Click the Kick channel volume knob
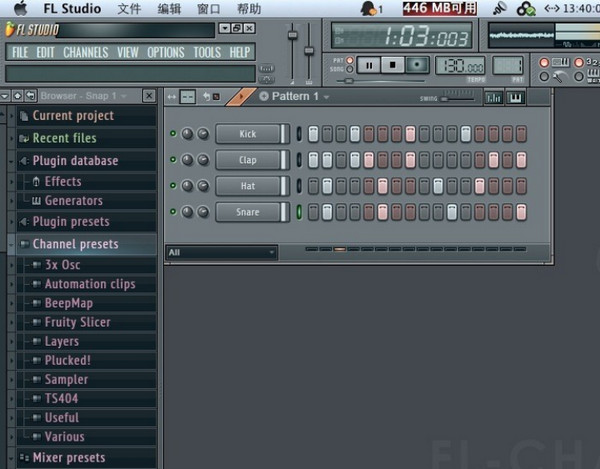The height and width of the screenshot is (469, 600). pyautogui.click(x=203, y=134)
